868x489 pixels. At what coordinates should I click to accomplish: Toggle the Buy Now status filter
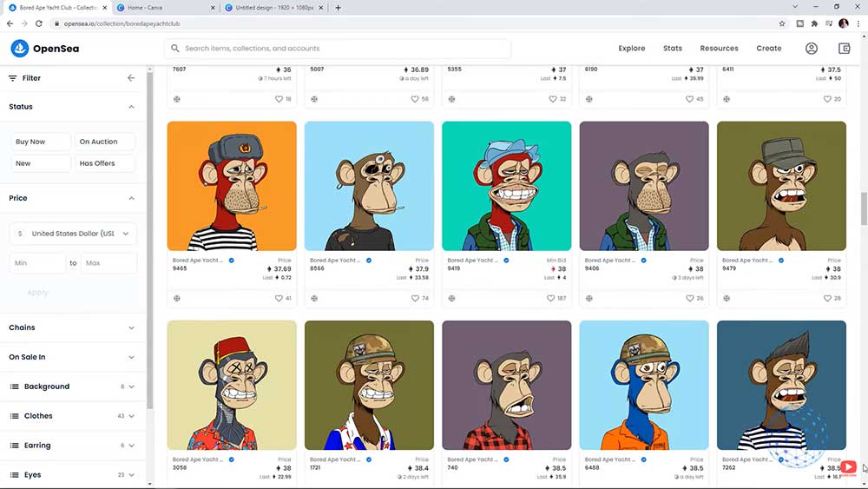41,142
